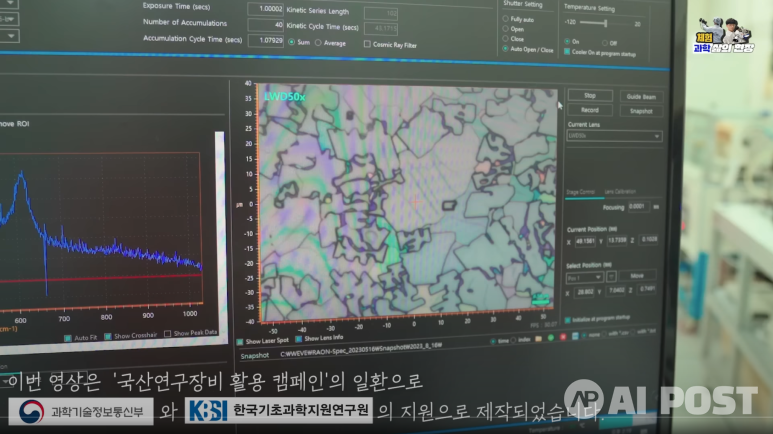The image size is (773, 434).
Task: Click the Kinetic Series Length field
Action: click(381, 13)
